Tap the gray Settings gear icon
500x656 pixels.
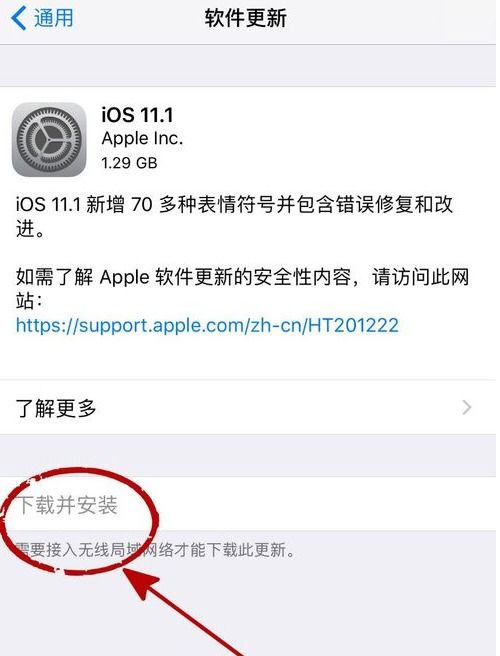[x=49, y=139]
